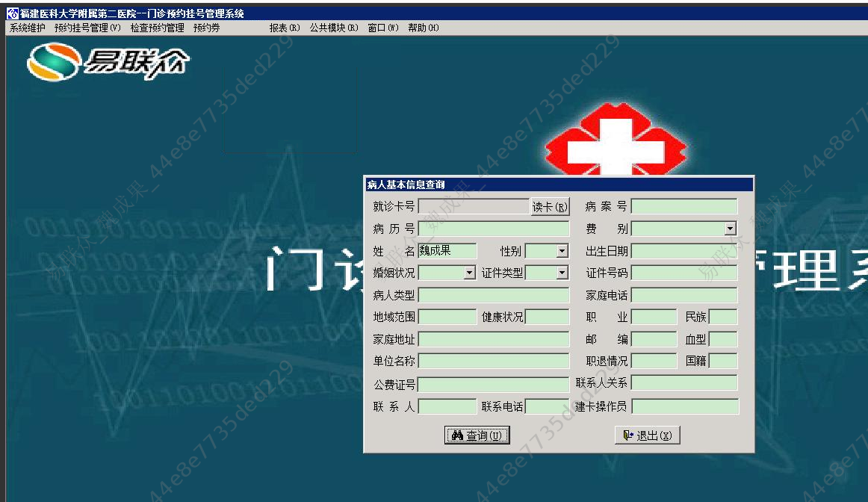
Task: Click the 读卡(R) button
Action: [x=550, y=206]
